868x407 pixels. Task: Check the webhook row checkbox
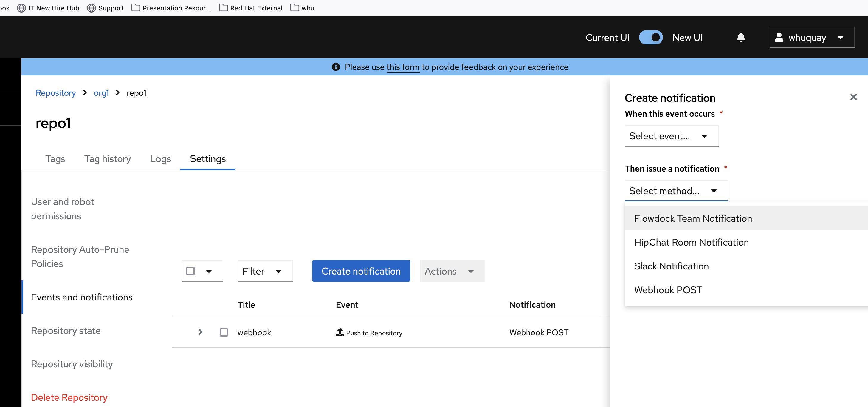coord(224,332)
